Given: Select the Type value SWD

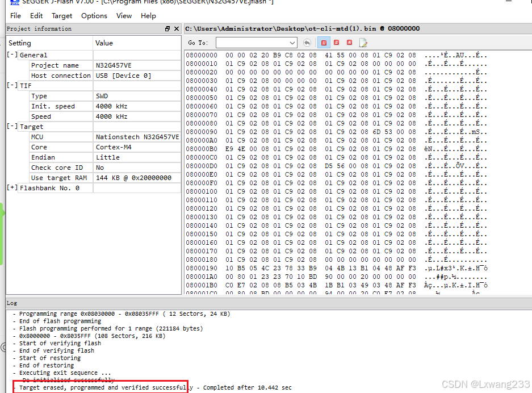Looking at the screenshot, I should pyautogui.click(x=102, y=96).
